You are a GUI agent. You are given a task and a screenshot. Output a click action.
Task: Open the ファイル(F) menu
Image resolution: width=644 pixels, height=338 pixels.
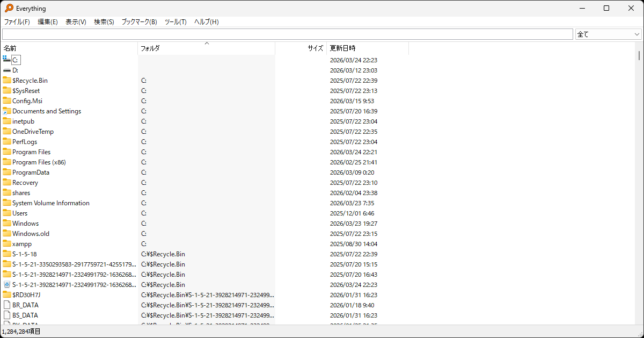pyautogui.click(x=17, y=22)
